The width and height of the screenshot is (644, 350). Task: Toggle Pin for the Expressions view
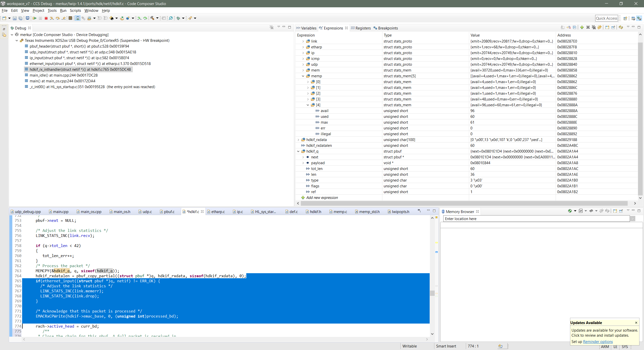pyautogui.click(x=613, y=27)
